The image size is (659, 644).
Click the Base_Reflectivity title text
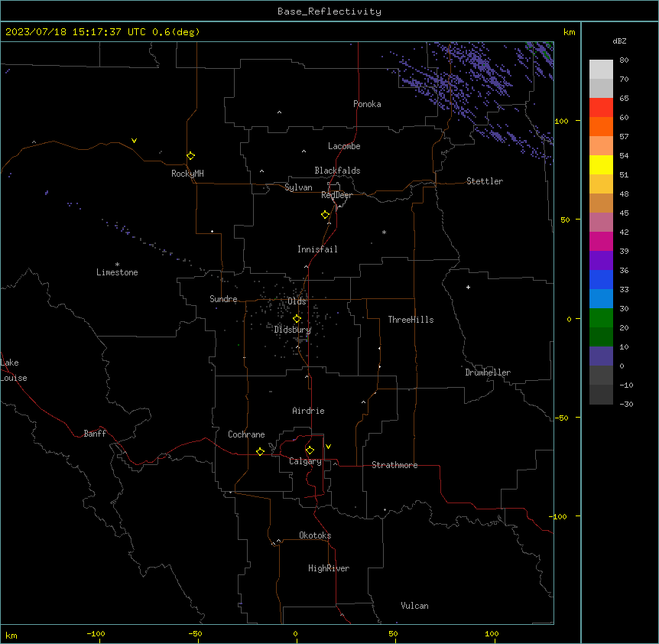(329, 11)
